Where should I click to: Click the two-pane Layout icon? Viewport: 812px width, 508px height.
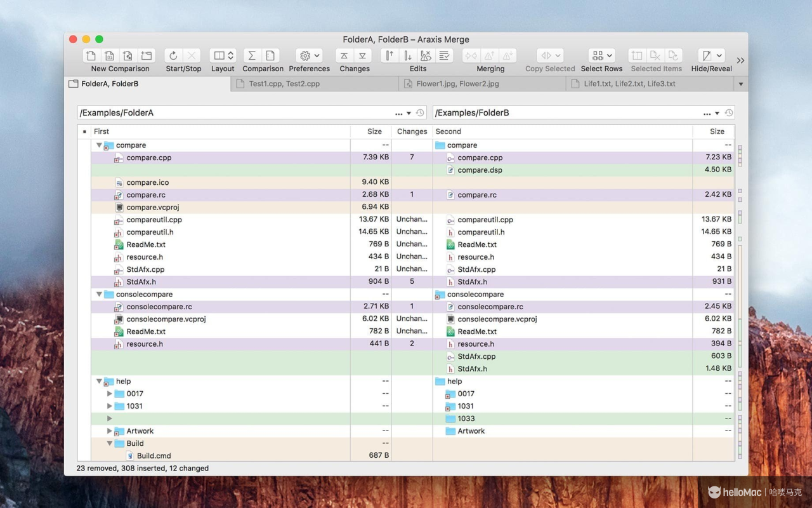pos(219,56)
